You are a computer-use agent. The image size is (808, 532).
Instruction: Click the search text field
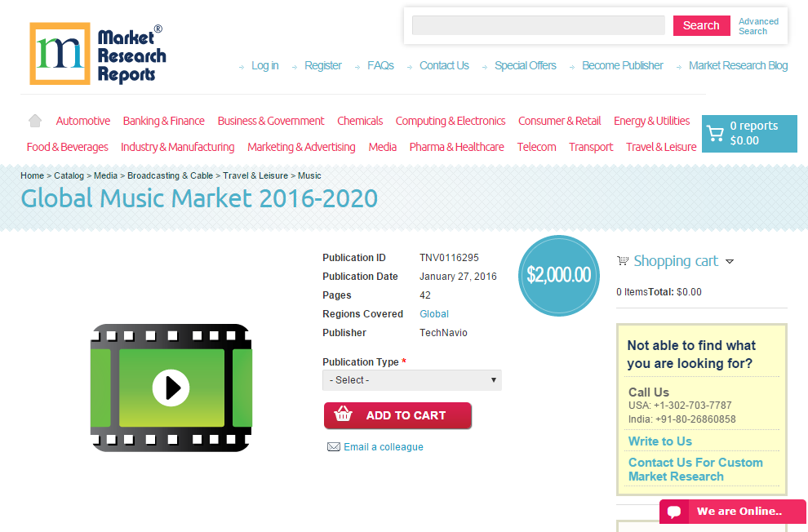(x=539, y=25)
